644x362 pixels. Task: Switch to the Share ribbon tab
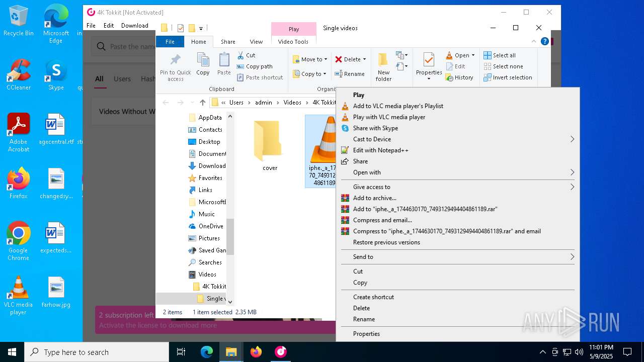pyautogui.click(x=228, y=42)
